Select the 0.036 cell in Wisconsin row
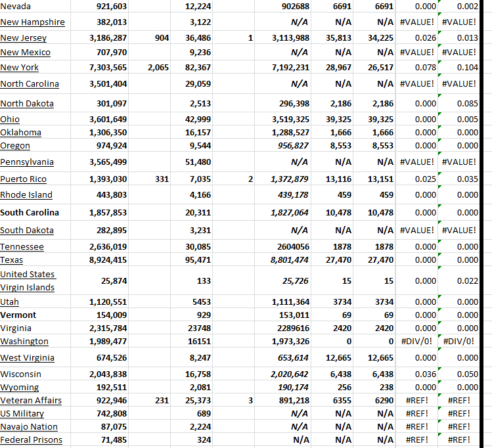Viewport: 492px width, 448px height. [416, 374]
